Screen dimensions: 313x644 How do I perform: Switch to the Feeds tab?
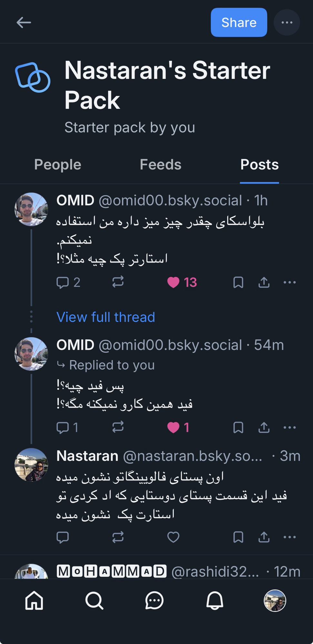pyautogui.click(x=161, y=165)
